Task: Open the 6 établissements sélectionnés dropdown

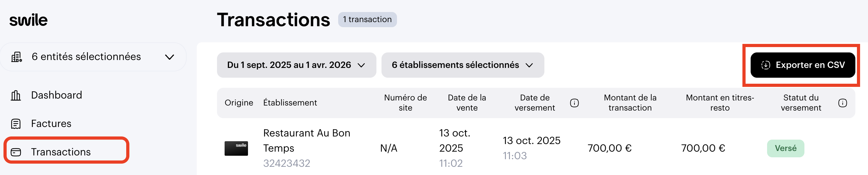Action: point(462,65)
